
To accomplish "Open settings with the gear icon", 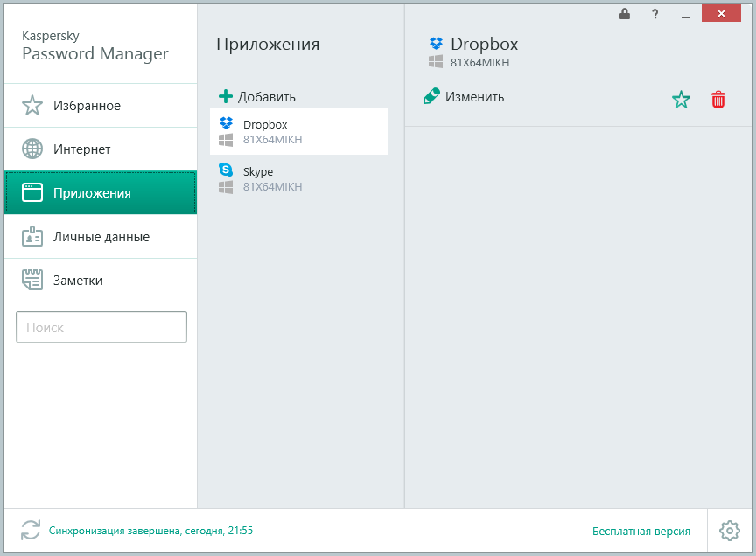I will coord(730,531).
